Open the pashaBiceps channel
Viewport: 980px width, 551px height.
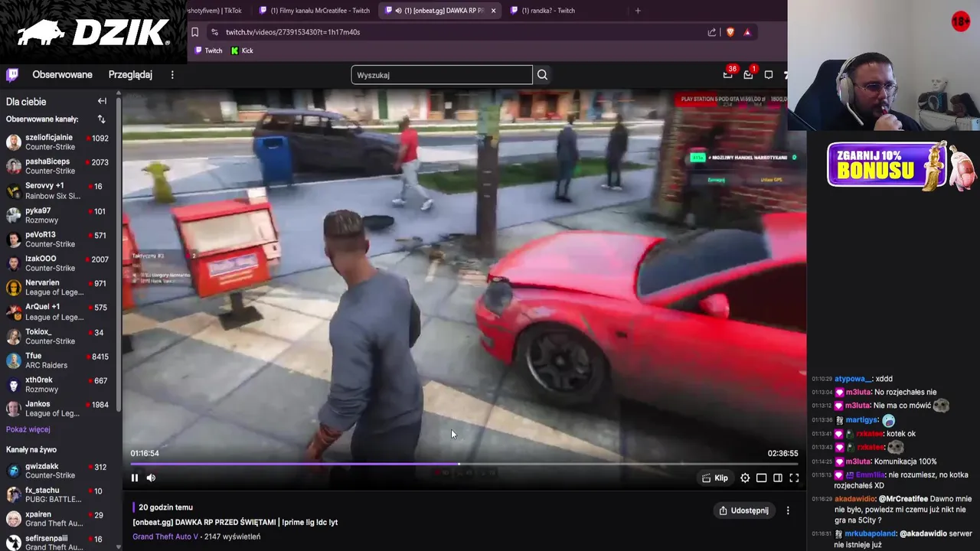(x=58, y=166)
